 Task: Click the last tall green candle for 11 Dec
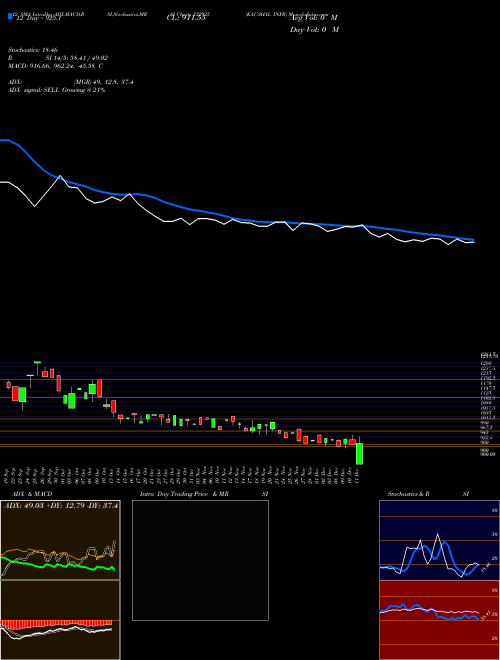pyautogui.click(x=359, y=453)
